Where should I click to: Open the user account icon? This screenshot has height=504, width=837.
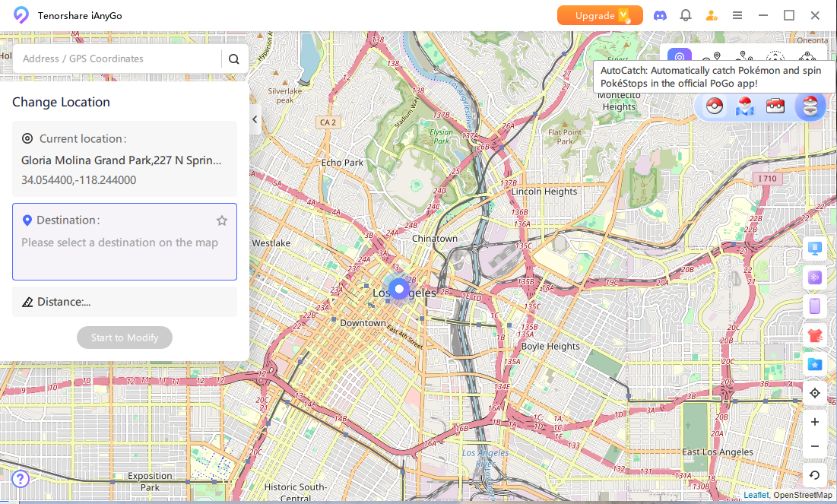[x=712, y=15]
